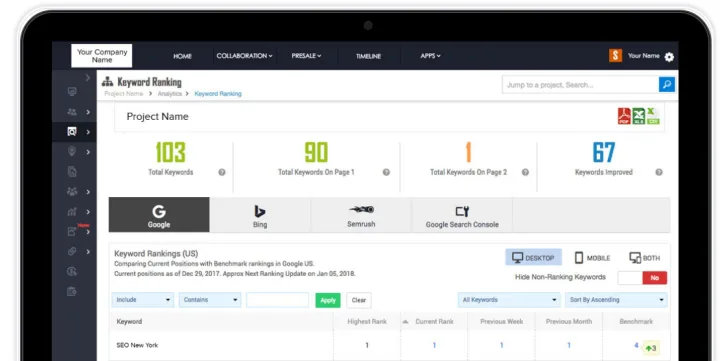The image size is (720, 361).
Task: Open the Sort By Ascending dropdown
Action: [x=616, y=300]
